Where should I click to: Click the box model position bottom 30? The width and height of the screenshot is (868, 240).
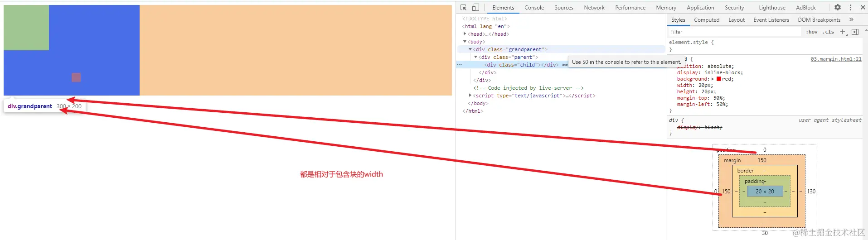[x=765, y=233]
